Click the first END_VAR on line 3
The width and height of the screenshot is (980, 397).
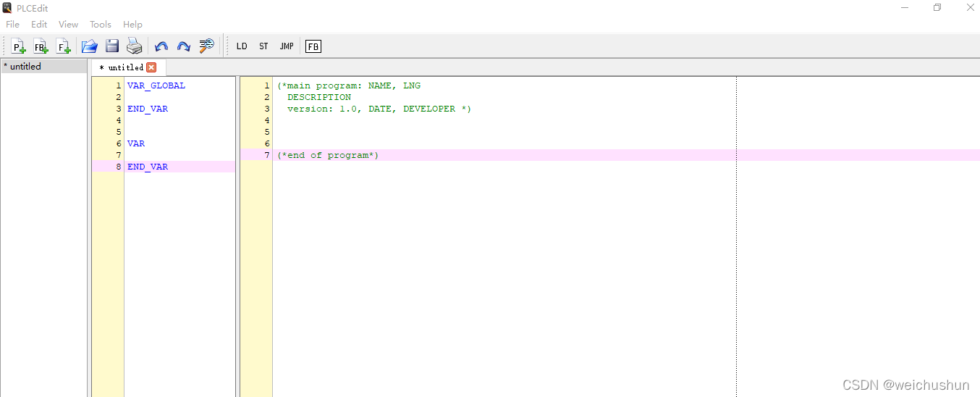tap(148, 109)
